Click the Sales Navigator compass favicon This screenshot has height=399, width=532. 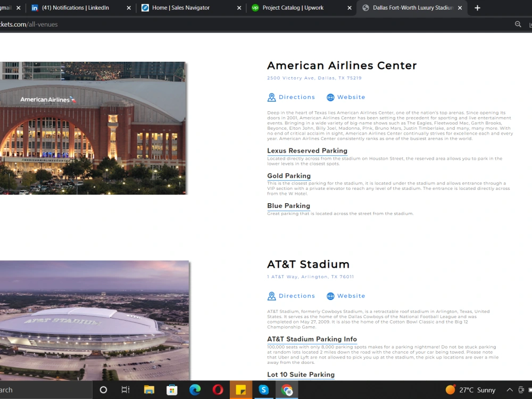145,8
